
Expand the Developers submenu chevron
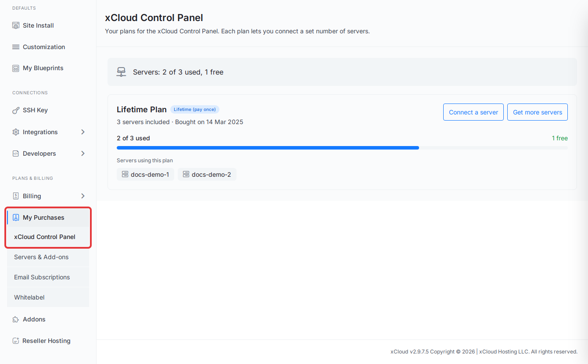[83, 153]
